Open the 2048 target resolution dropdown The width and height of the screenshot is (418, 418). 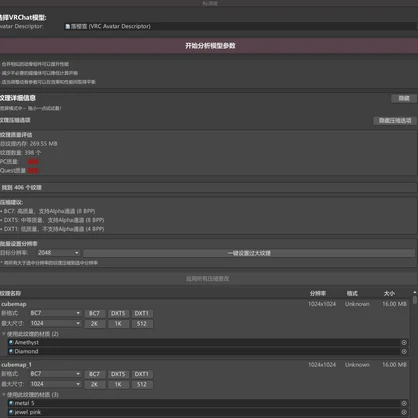coord(58,253)
